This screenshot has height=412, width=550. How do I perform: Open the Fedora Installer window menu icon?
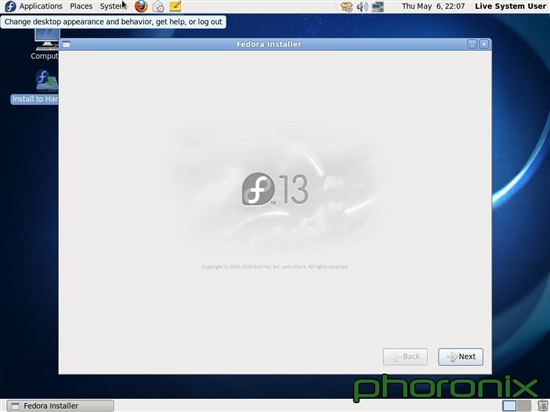66,44
